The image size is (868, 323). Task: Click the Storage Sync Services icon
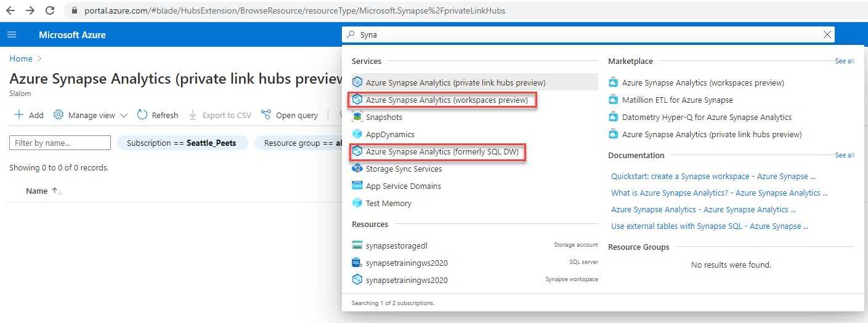tap(357, 169)
